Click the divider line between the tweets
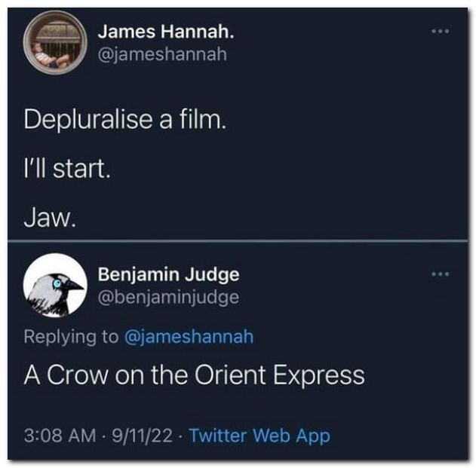The image size is (476, 468). (238, 241)
